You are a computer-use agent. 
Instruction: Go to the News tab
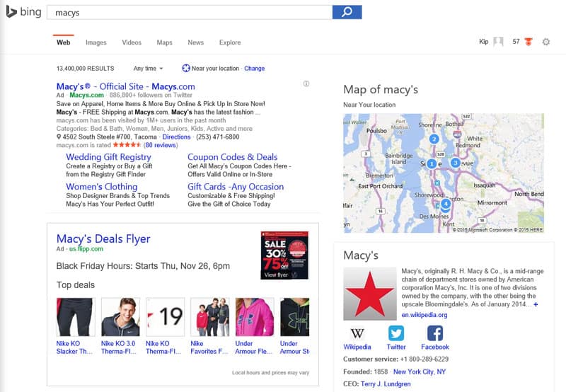[196, 42]
